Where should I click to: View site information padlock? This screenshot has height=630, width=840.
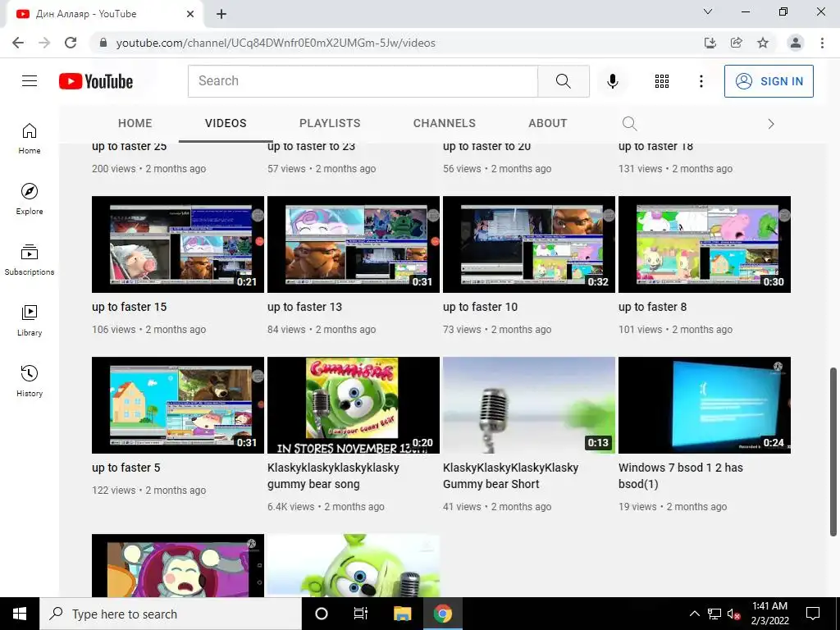103,43
